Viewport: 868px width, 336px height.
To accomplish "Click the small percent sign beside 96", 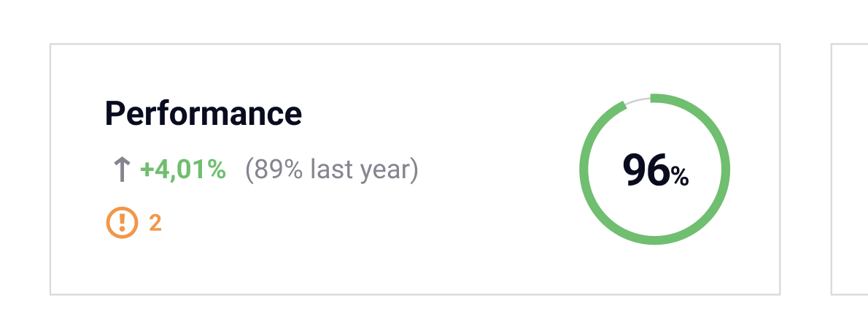I will (x=680, y=176).
